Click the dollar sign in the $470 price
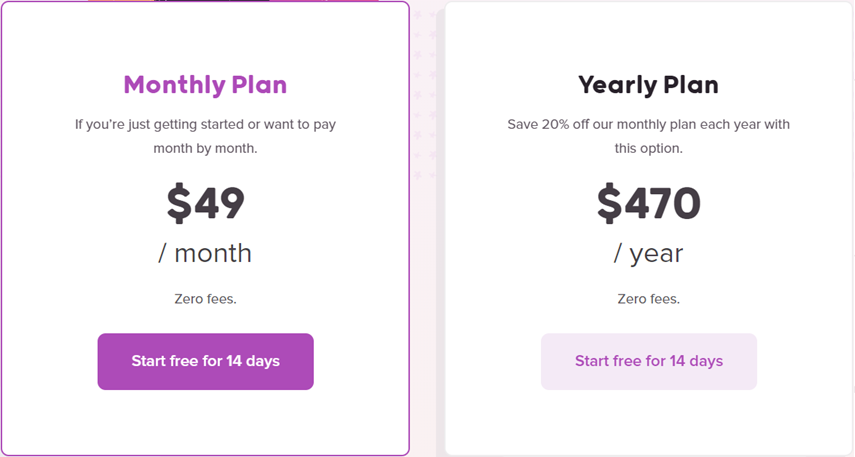 click(609, 203)
